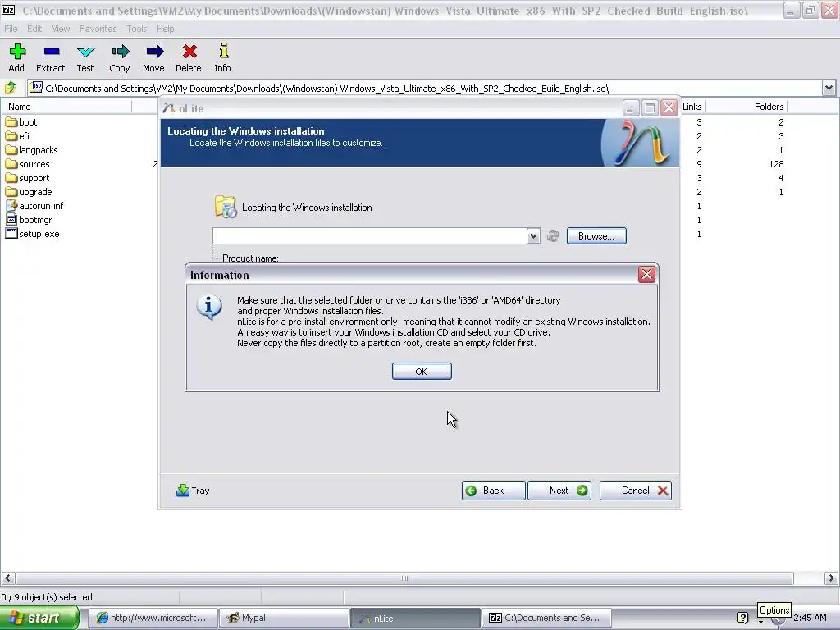Expand the nLite installation path dropdown
Screen dimensions: 840x630
[x=533, y=235]
